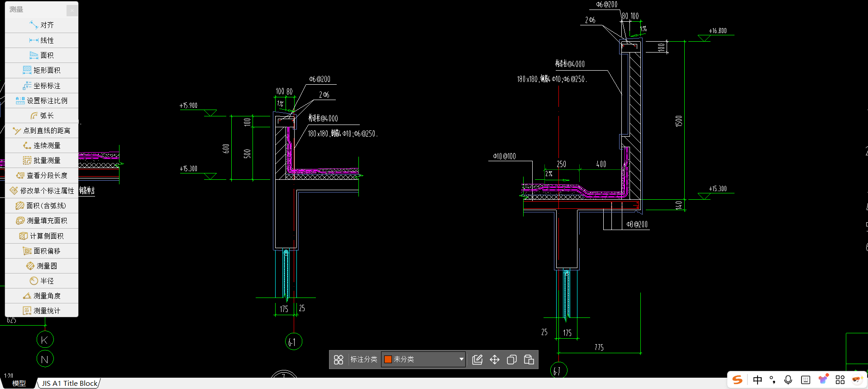This screenshot has height=389, width=868.
Task: Start the 坐标标注 coordinate annotation tool
Action: point(42,86)
